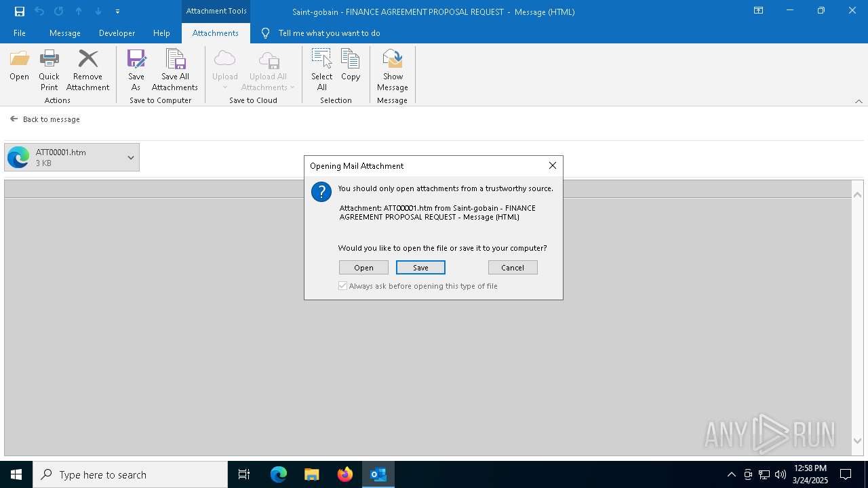The image size is (868, 488).
Task: Launch Microsoft Edge from taskbar
Action: (279, 474)
